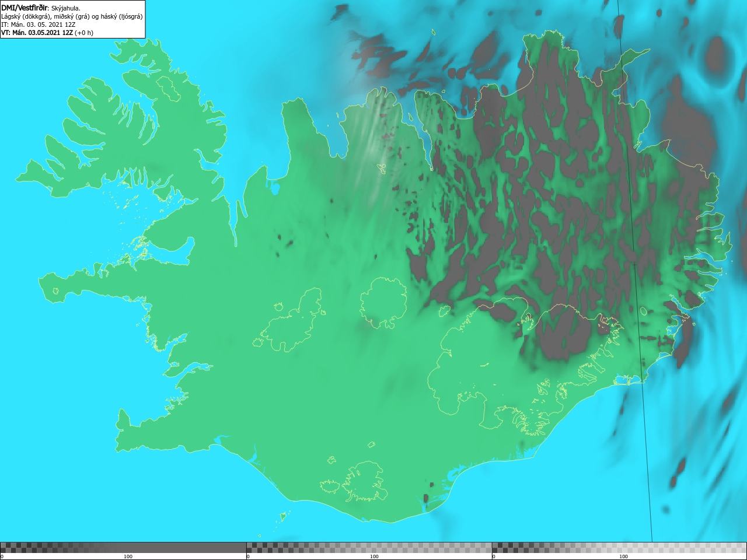This screenshot has height=560, width=747.
Task: Click the medium grey mid-cloud color scale bar
Action: coord(369,548)
